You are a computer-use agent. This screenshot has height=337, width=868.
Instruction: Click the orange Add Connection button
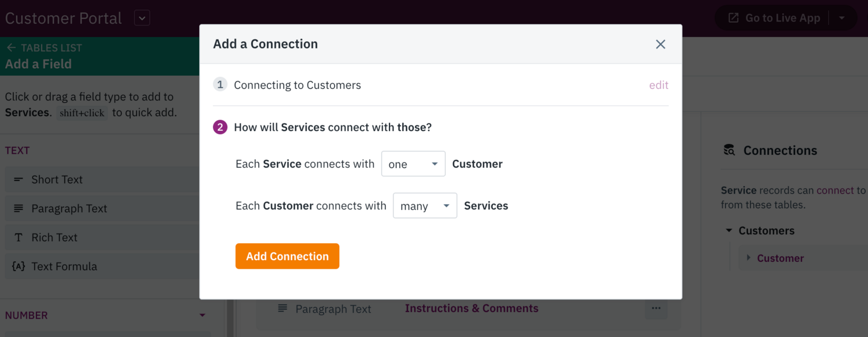pyautogui.click(x=287, y=256)
